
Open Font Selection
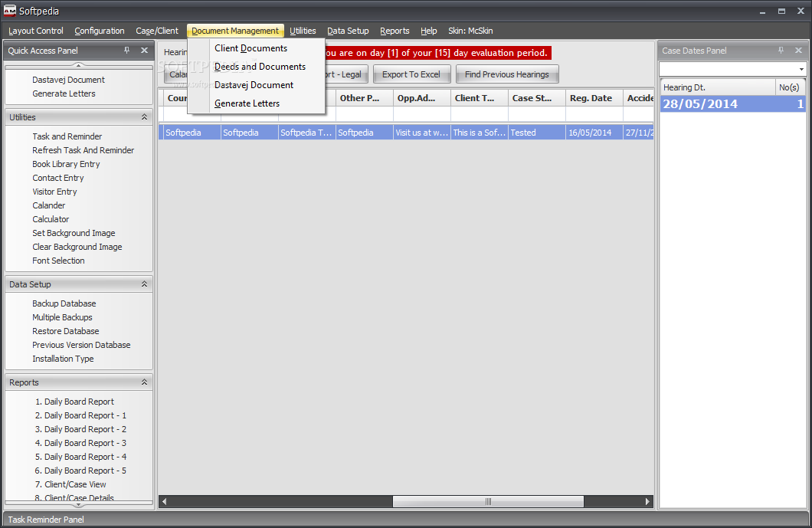pos(58,261)
